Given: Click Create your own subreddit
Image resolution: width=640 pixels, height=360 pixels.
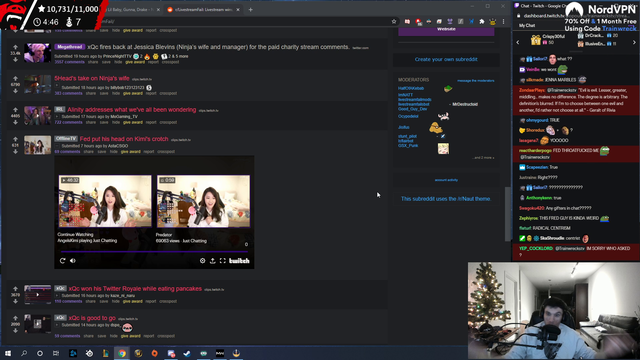Looking at the screenshot, I should [x=446, y=59].
